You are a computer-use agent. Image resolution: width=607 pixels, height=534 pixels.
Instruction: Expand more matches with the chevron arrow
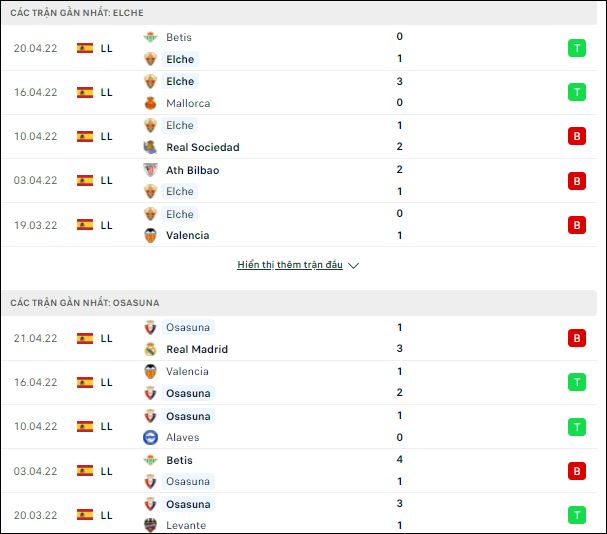point(353,265)
